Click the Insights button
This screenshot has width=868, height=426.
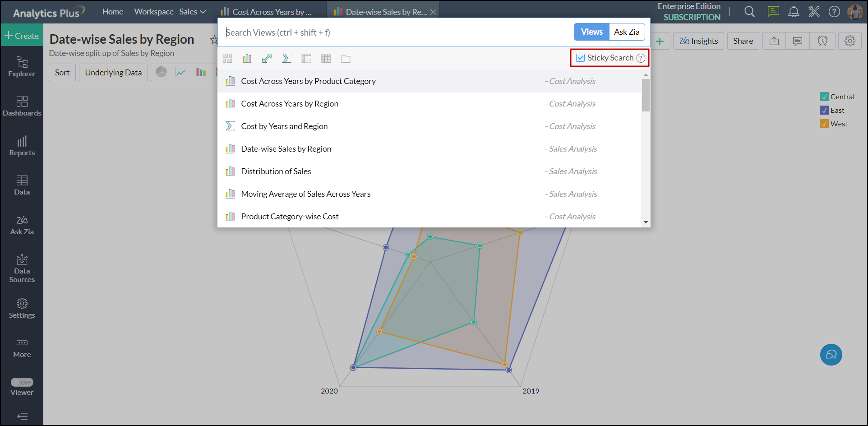[698, 41]
